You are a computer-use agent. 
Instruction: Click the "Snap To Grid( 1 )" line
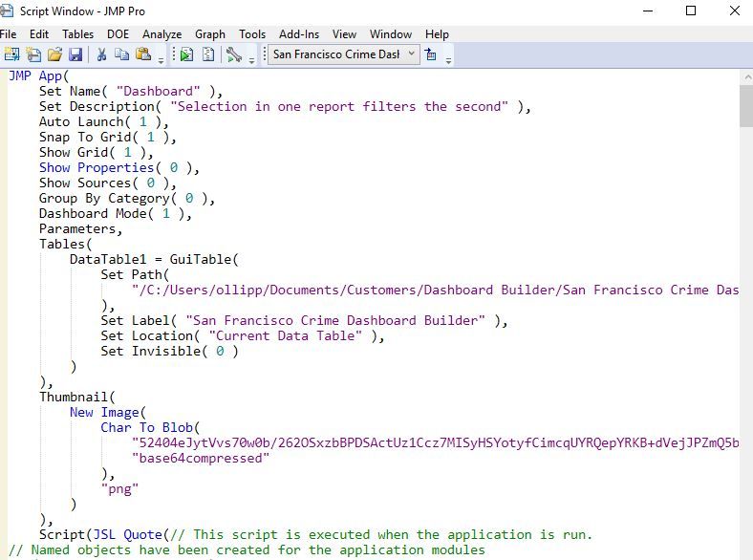pos(108,138)
